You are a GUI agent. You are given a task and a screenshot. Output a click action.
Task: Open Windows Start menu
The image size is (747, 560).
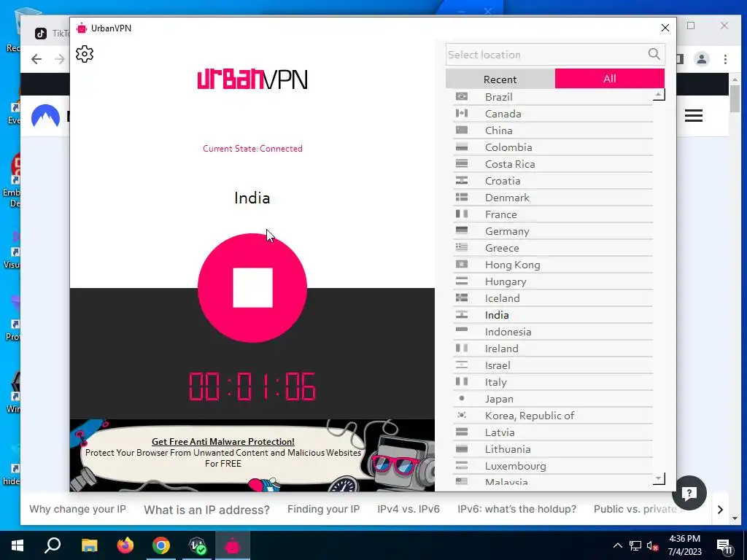click(18, 545)
